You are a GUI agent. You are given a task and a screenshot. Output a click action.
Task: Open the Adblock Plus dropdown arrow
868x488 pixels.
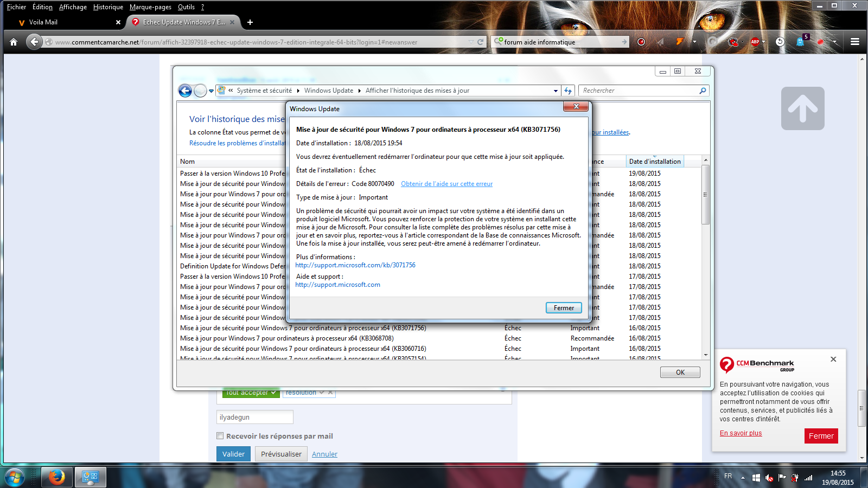tap(764, 42)
